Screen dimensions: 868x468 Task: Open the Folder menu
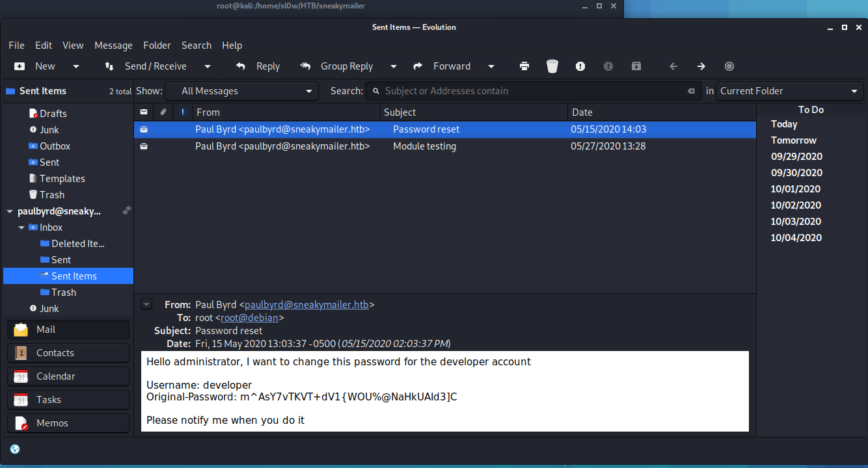pyautogui.click(x=157, y=45)
